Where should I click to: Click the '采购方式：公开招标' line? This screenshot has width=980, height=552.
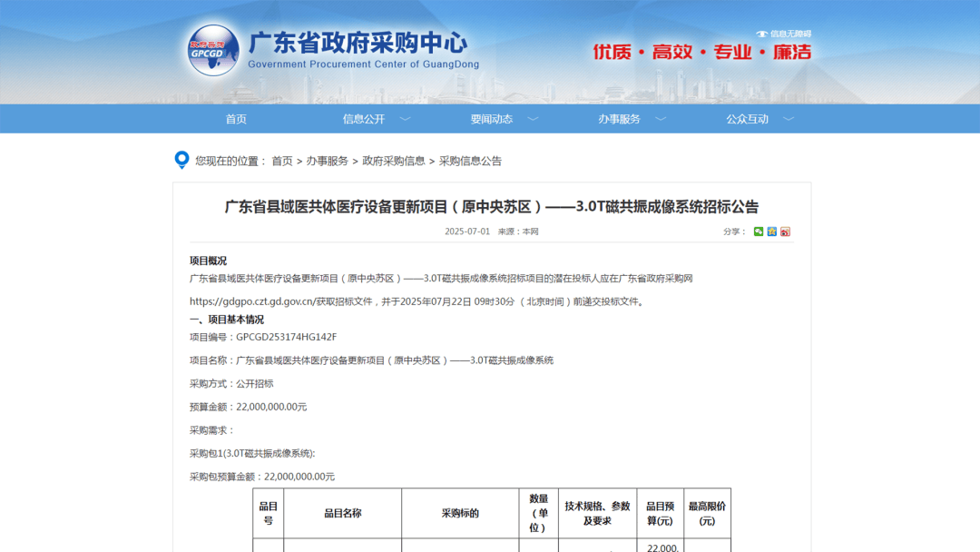point(231,383)
